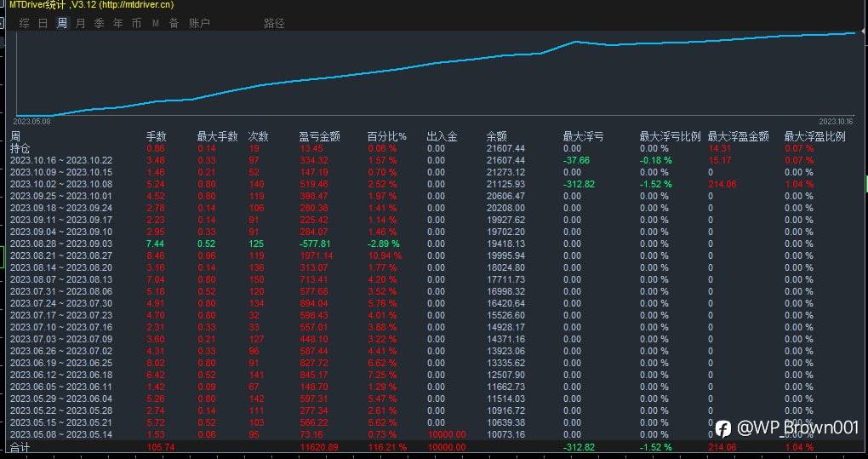The image size is (868, 459).
Task: Open the 季 quarterly tab
Action: point(99,23)
